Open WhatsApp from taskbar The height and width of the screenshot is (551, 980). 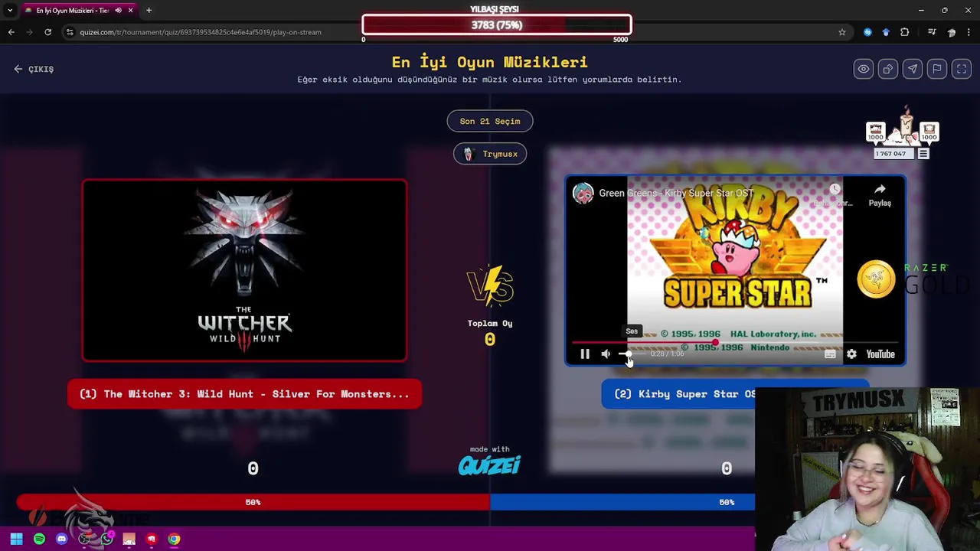point(106,539)
